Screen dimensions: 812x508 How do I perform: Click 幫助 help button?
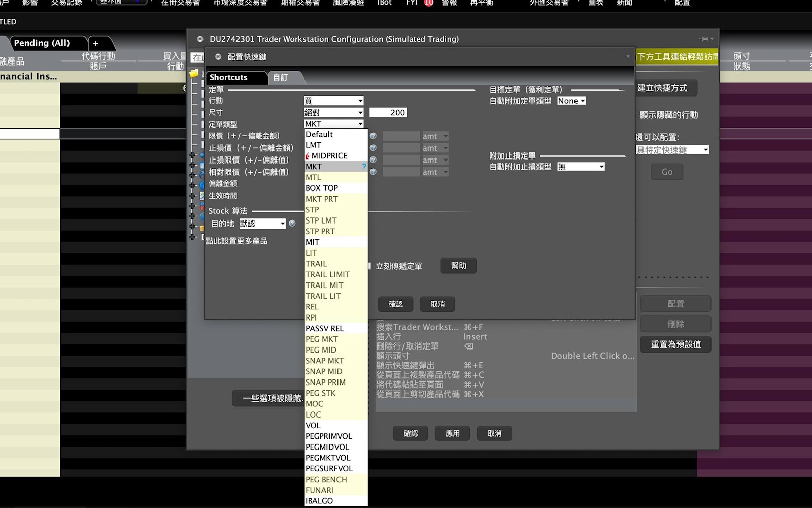point(458,266)
